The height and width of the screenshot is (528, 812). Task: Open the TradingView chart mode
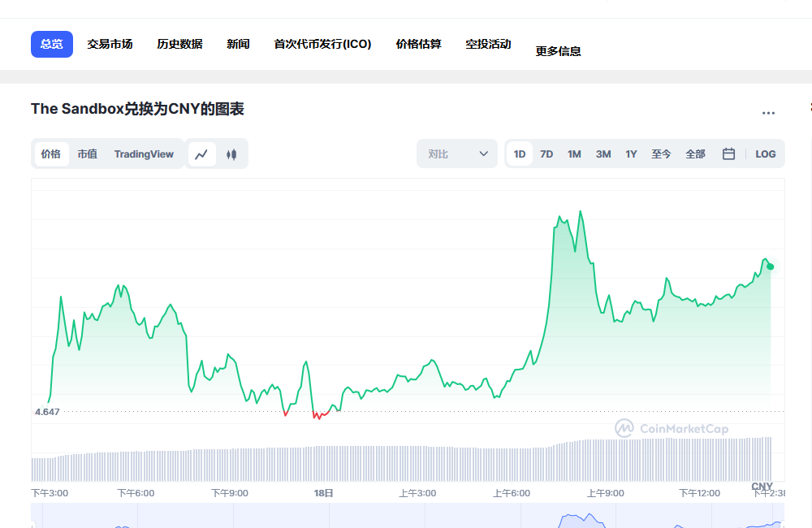pos(144,154)
